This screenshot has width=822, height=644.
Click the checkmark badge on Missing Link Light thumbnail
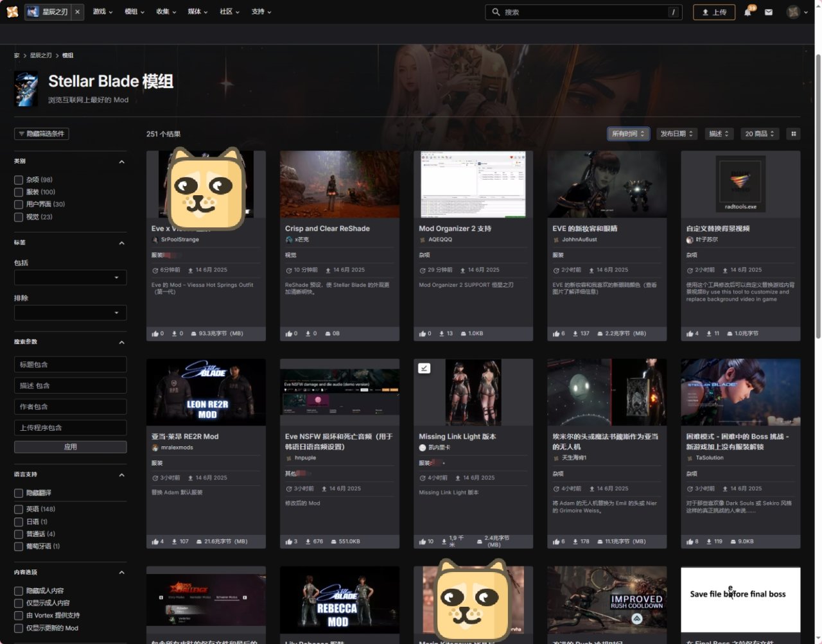pyautogui.click(x=424, y=369)
